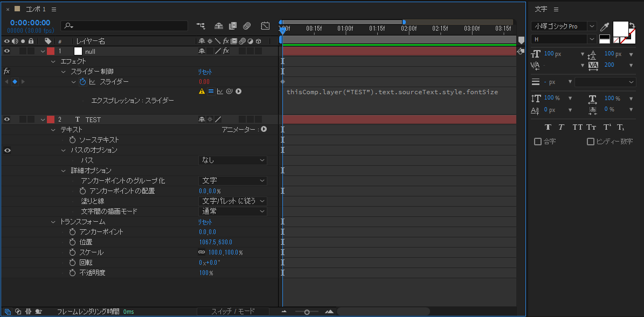Click the timeline zoom slider handle
This screenshot has height=317, width=644.
coord(307,312)
